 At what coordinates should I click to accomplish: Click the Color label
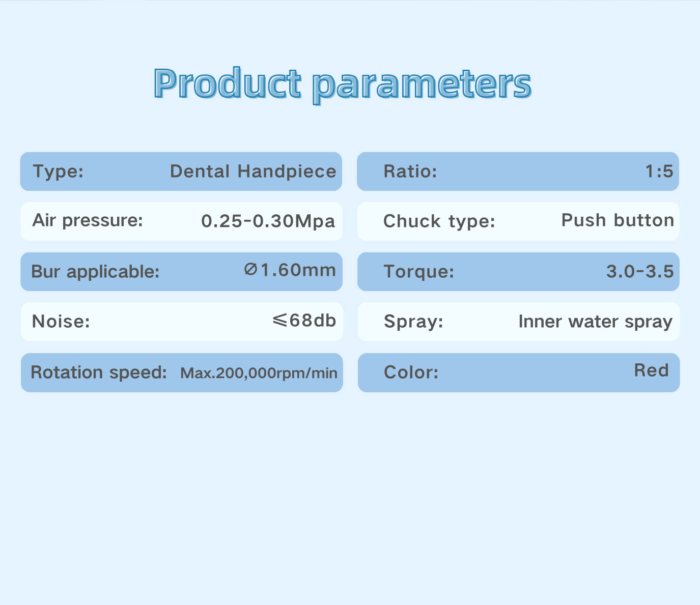tap(411, 372)
